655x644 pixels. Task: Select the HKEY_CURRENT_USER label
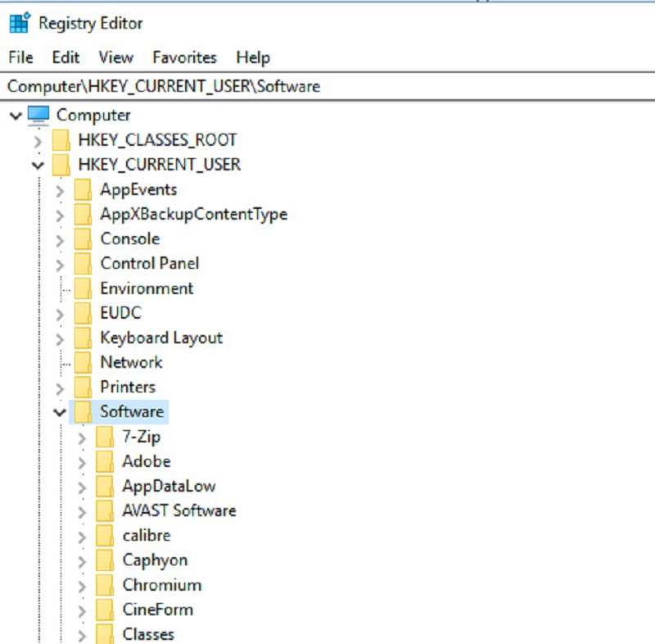click(160, 165)
